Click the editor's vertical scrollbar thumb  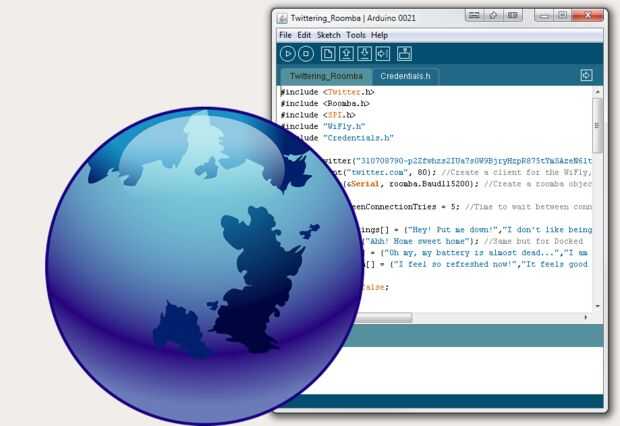coord(597,125)
